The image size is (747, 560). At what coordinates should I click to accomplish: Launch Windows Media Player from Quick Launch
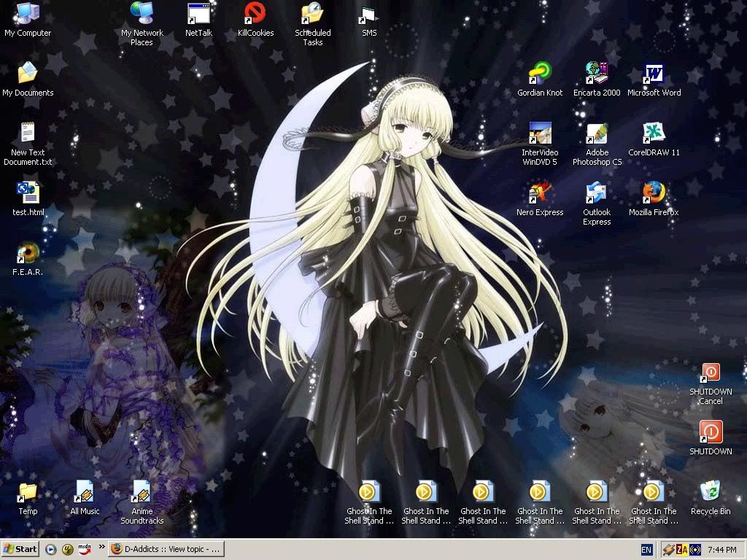coord(50,550)
